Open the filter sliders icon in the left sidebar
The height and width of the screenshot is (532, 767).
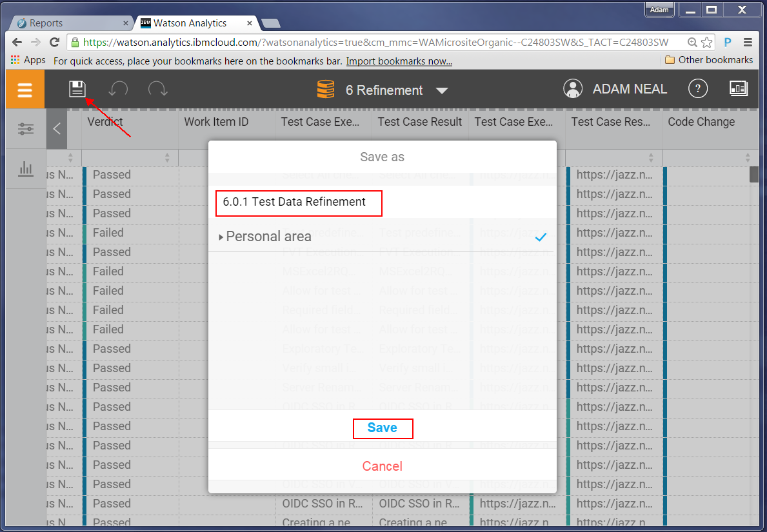(25, 129)
